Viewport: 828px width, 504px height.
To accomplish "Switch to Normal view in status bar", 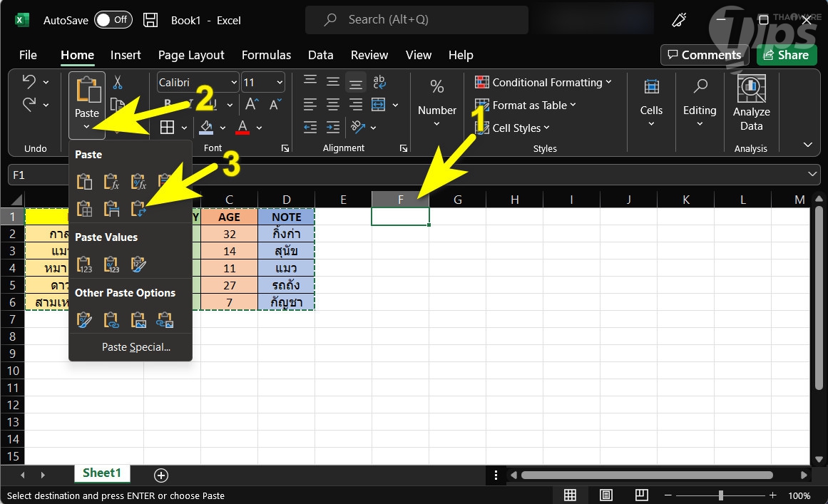I will (x=570, y=495).
